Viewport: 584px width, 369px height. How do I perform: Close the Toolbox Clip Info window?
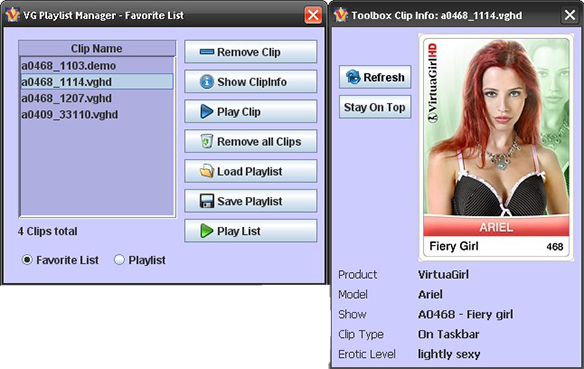point(570,15)
